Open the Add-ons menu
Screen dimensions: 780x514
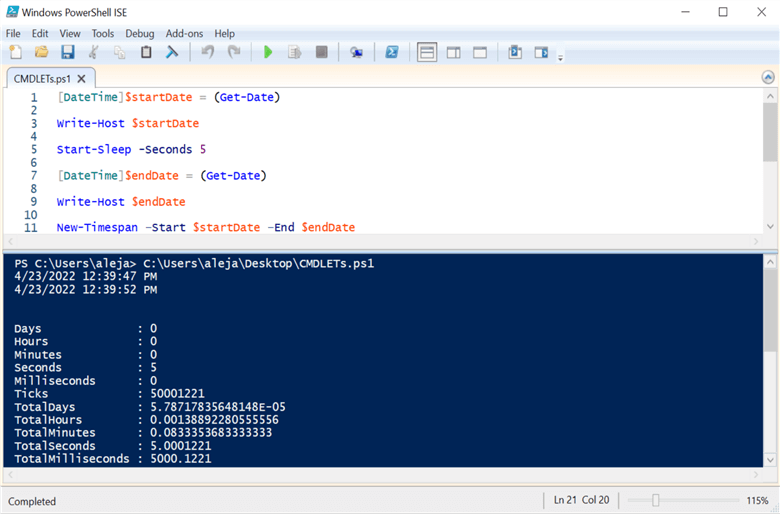pyautogui.click(x=184, y=33)
